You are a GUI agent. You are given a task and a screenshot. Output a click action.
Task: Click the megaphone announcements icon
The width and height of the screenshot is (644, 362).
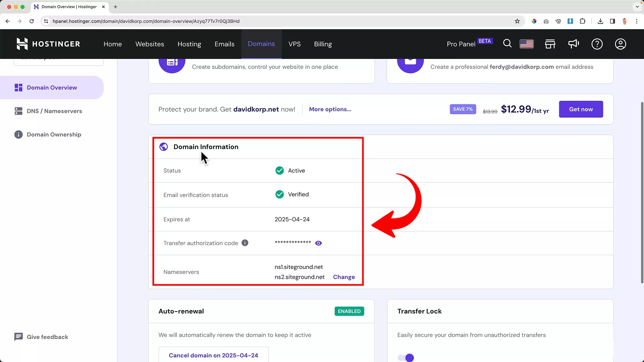click(574, 44)
